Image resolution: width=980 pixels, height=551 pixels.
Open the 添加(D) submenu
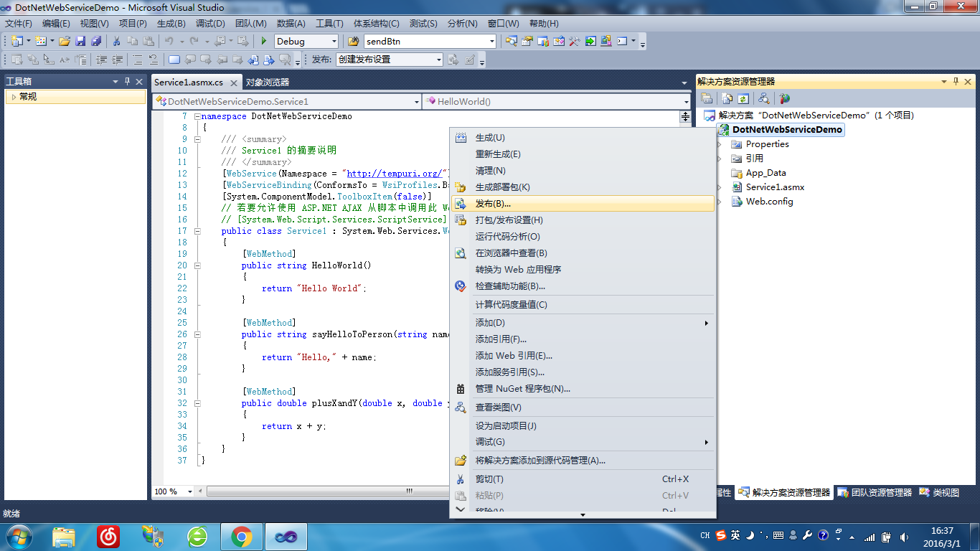583,323
